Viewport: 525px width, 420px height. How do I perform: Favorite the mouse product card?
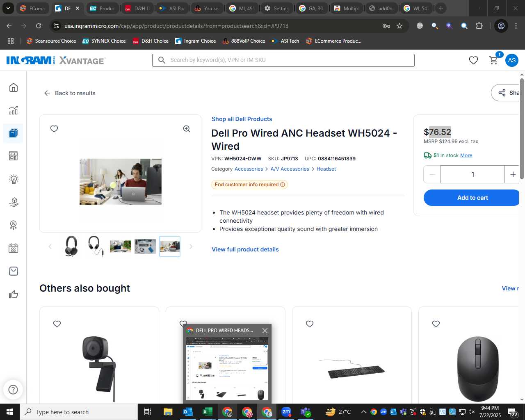(x=436, y=324)
